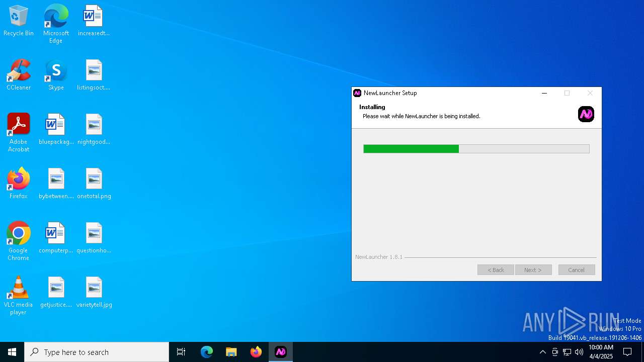Select the computerp... Word document
The width and height of the screenshot is (644, 362).
click(56, 238)
